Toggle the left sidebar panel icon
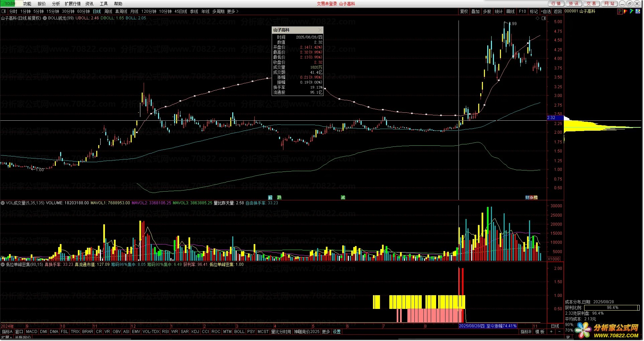The width and height of the screenshot is (644, 341). coord(4,11)
